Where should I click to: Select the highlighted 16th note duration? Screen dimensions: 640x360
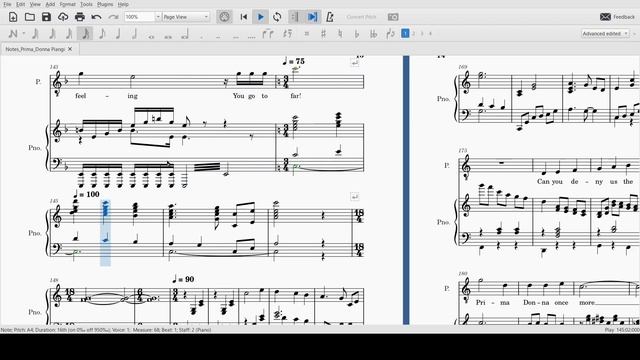coord(85,34)
